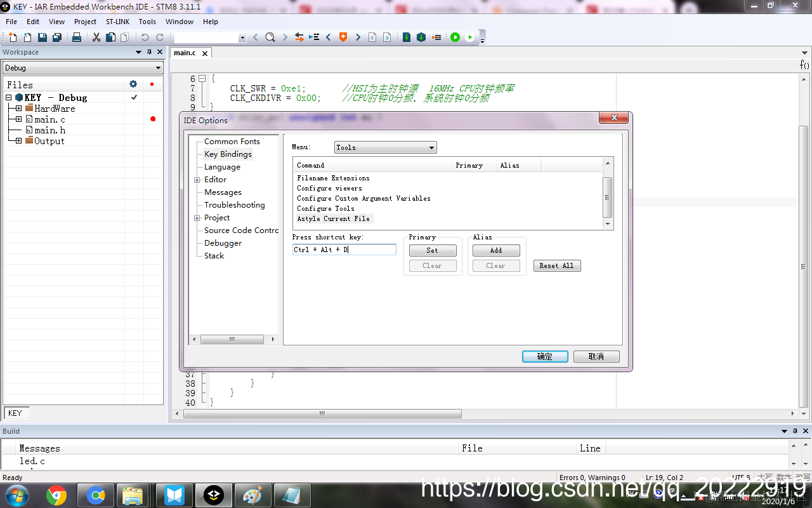
Task: Select main.h in workspace files
Action: (49, 130)
